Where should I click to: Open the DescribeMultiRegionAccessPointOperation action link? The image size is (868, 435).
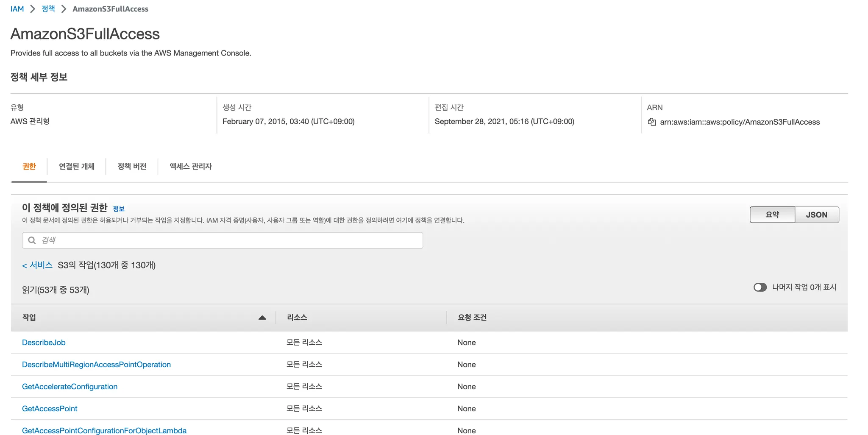click(96, 365)
